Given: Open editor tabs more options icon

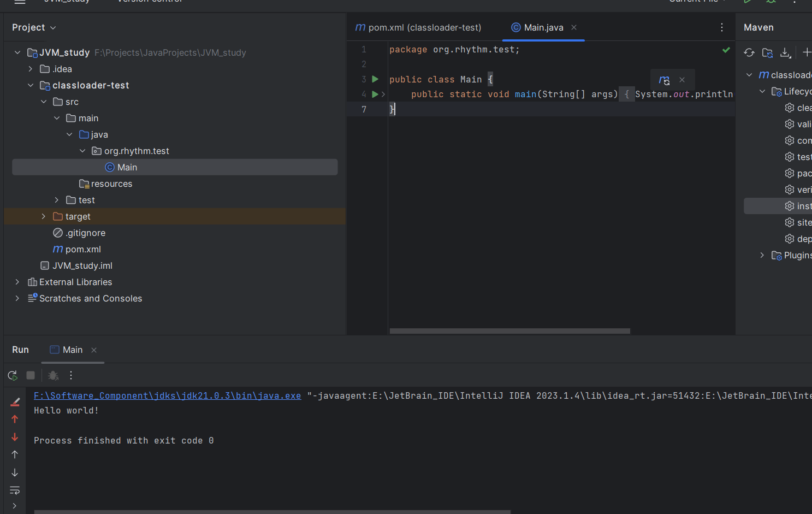Looking at the screenshot, I should pyautogui.click(x=722, y=27).
